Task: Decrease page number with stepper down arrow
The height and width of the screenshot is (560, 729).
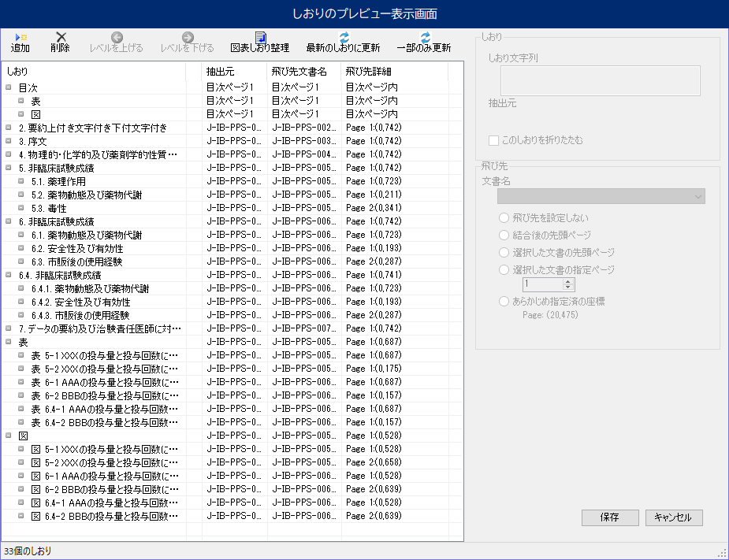Action: click(567, 287)
